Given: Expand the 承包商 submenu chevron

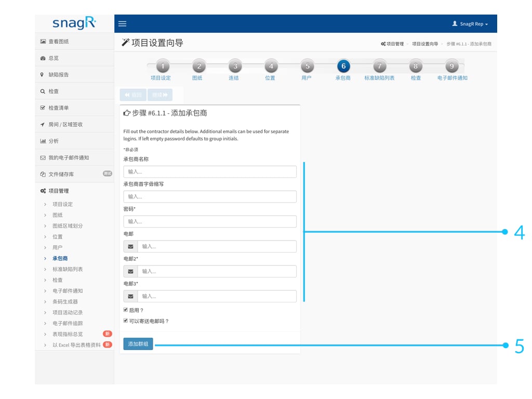Looking at the screenshot, I should pyautogui.click(x=45, y=259).
